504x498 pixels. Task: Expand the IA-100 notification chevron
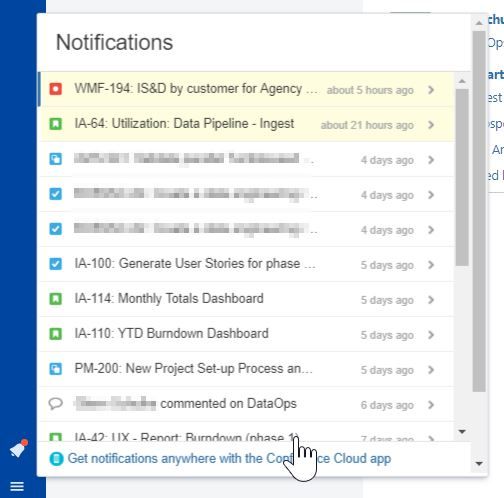tap(431, 265)
